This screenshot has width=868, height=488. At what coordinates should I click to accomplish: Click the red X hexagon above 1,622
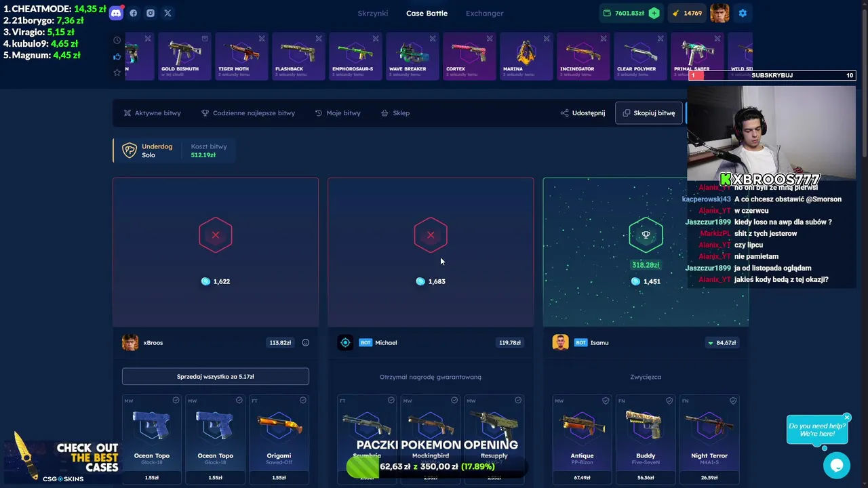tap(216, 235)
